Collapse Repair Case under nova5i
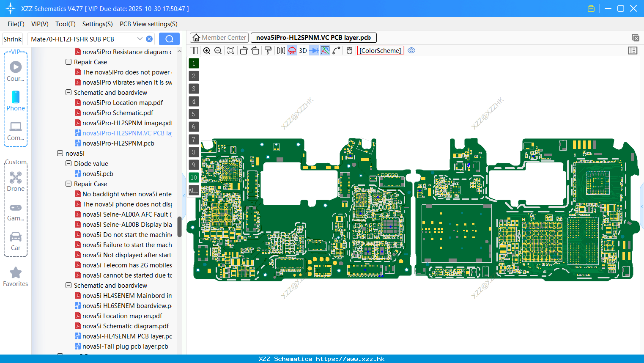The height and width of the screenshot is (363, 644). 69,184
